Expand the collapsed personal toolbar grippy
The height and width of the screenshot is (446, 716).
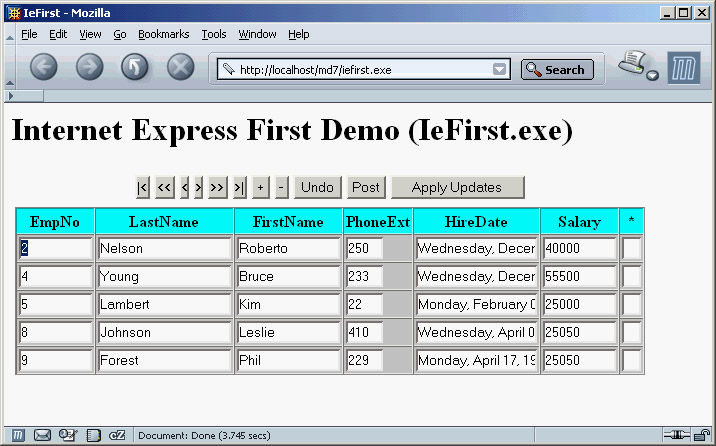(x=10, y=95)
